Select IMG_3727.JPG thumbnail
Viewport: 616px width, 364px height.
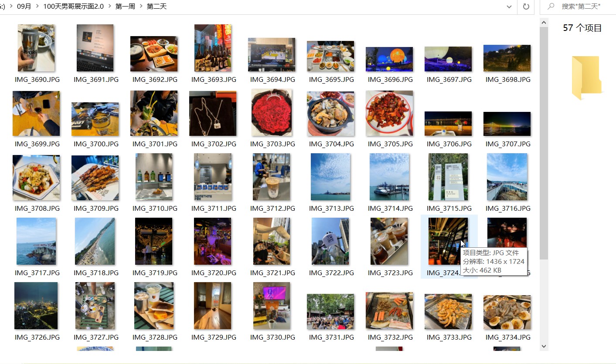tap(95, 306)
